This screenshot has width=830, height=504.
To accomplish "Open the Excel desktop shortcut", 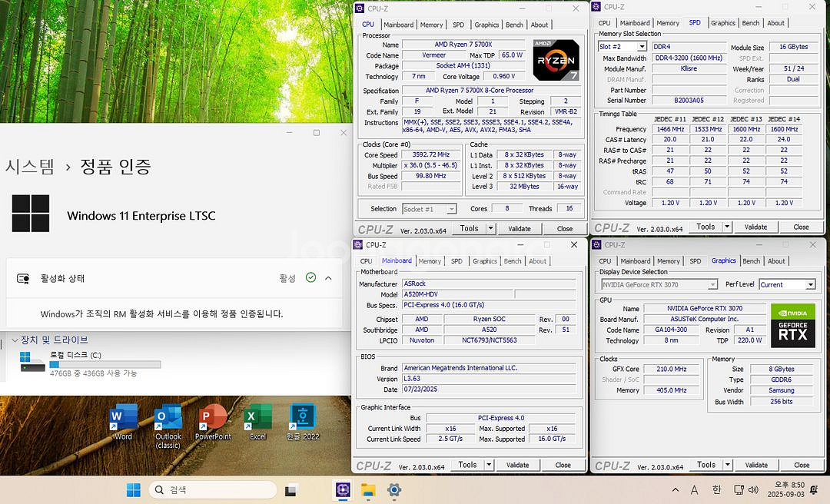I will tap(257, 422).
